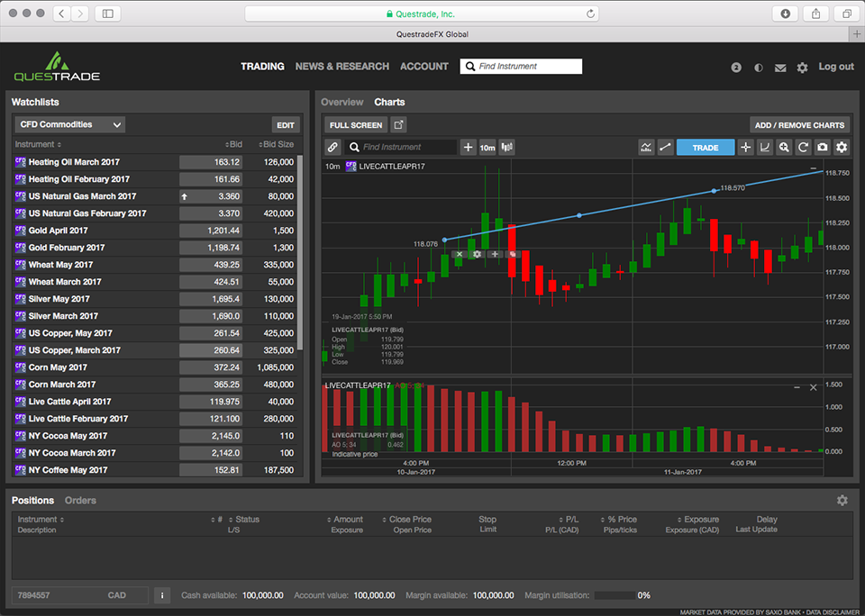Image resolution: width=865 pixels, height=616 pixels.
Task: Sort positions by Status column
Action: coord(244,520)
